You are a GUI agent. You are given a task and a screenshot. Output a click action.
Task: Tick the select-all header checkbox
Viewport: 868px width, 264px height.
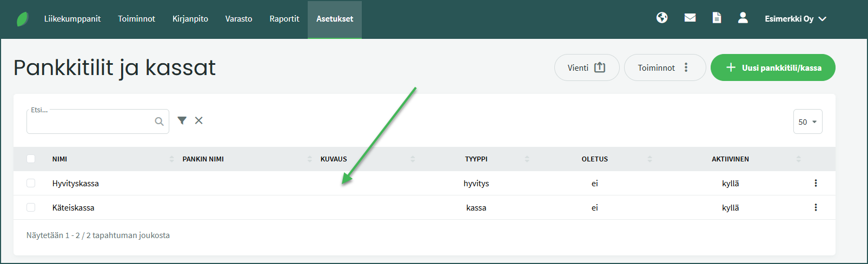click(31, 159)
